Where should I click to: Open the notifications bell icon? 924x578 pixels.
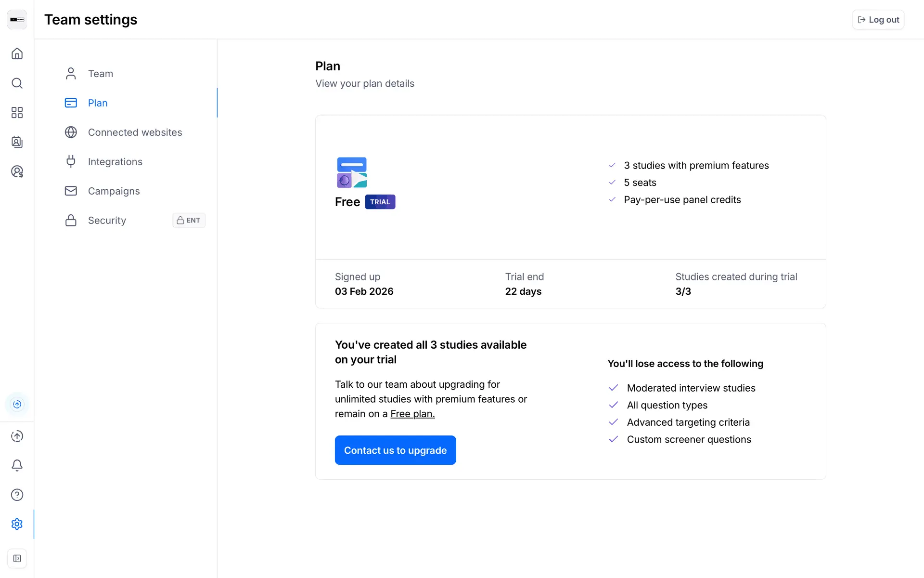click(x=17, y=465)
